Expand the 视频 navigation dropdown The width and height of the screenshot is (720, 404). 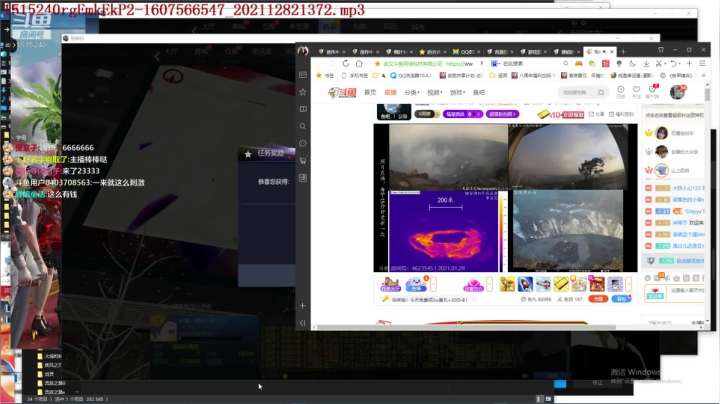point(434,92)
